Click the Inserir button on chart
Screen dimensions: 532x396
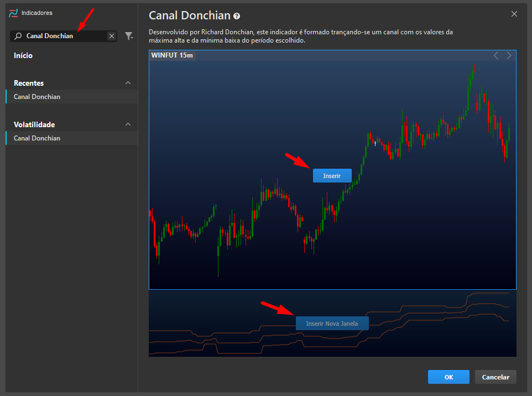(332, 176)
